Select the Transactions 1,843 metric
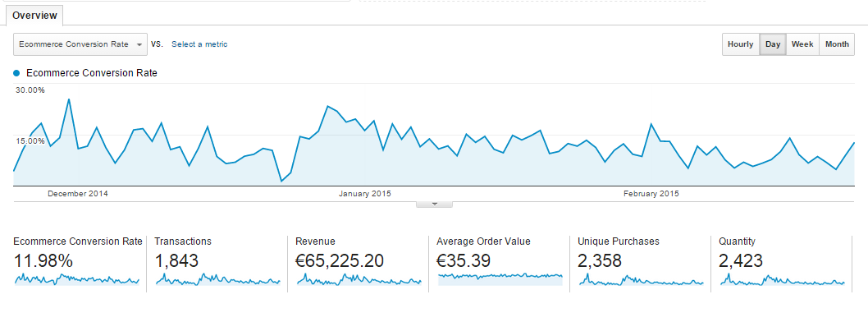868x322 pixels. [176, 260]
